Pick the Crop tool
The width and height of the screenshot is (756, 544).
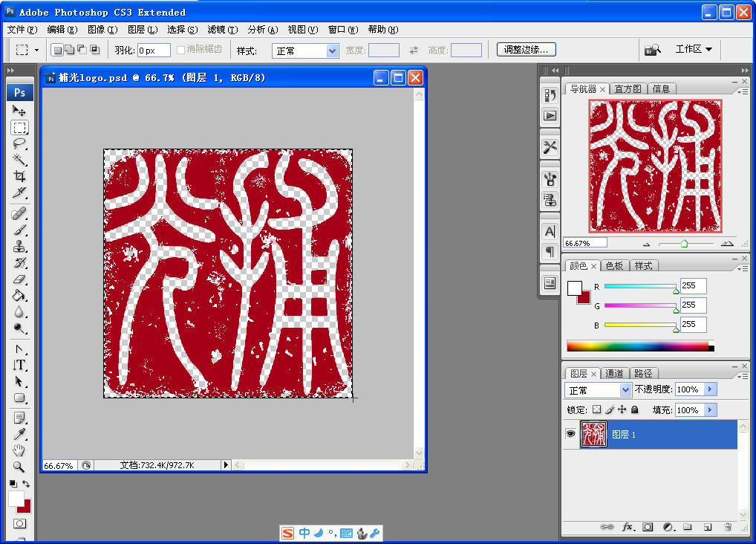click(x=19, y=177)
